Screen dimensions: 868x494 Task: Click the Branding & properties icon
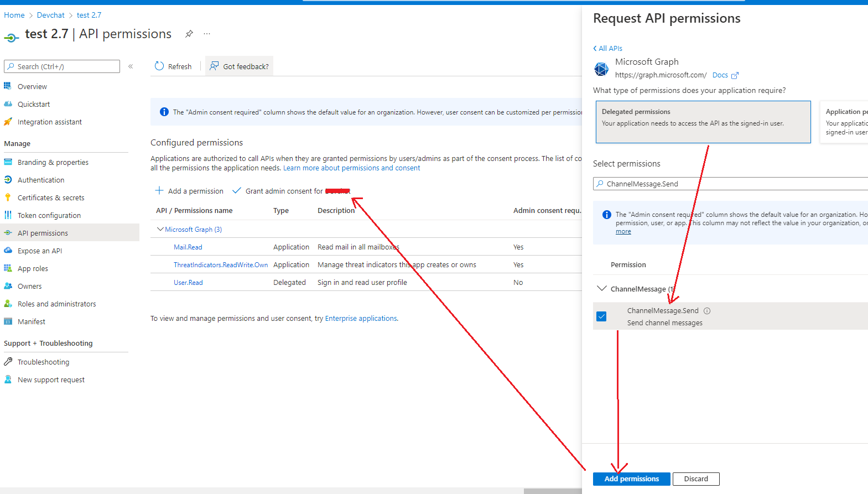pos(8,162)
